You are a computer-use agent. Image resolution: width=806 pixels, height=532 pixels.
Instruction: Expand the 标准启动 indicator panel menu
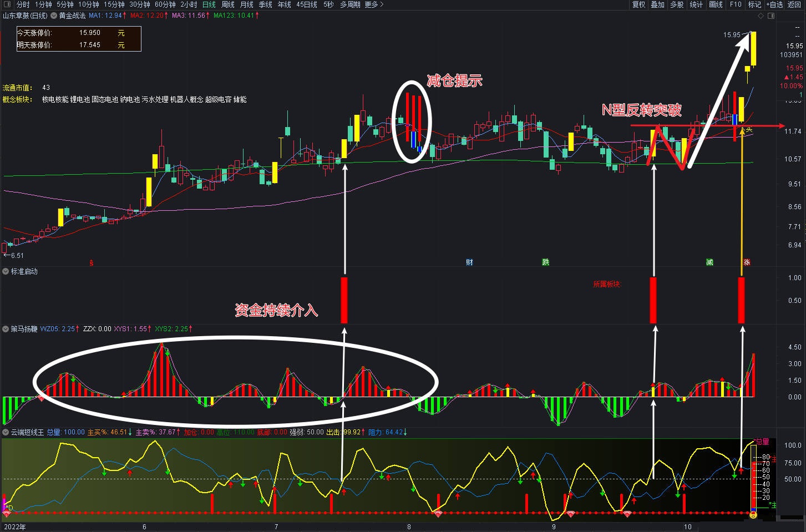click(x=6, y=272)
